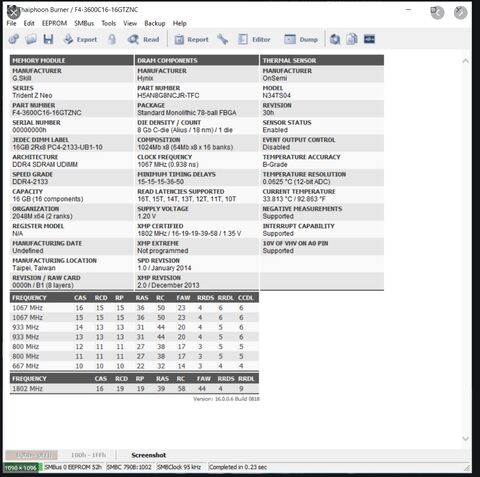The image size is (480, 477).
Task: Click the Taipei, Taiwan location value
Action: (x=34, y=268)
